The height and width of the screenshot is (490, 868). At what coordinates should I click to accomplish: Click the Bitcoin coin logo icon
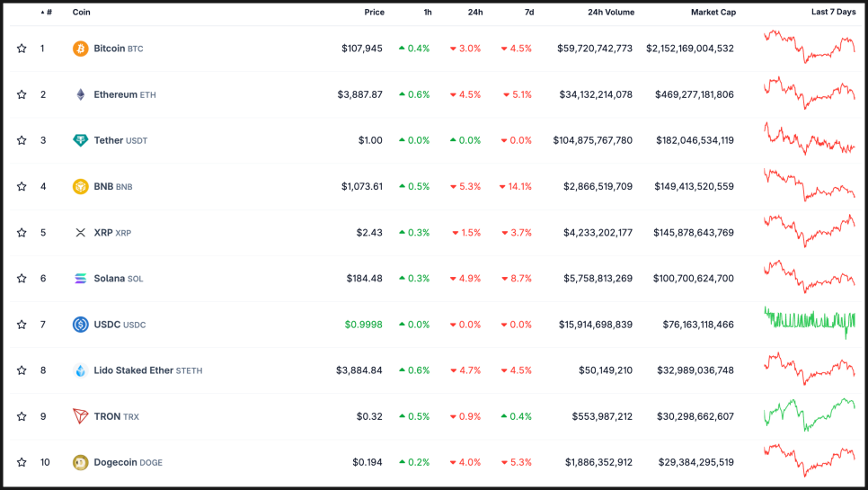click(81, 49)
